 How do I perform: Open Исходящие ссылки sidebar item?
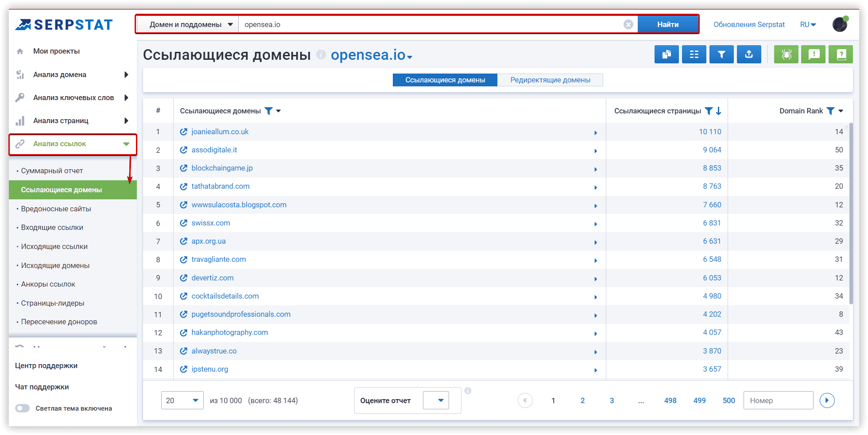54,246
